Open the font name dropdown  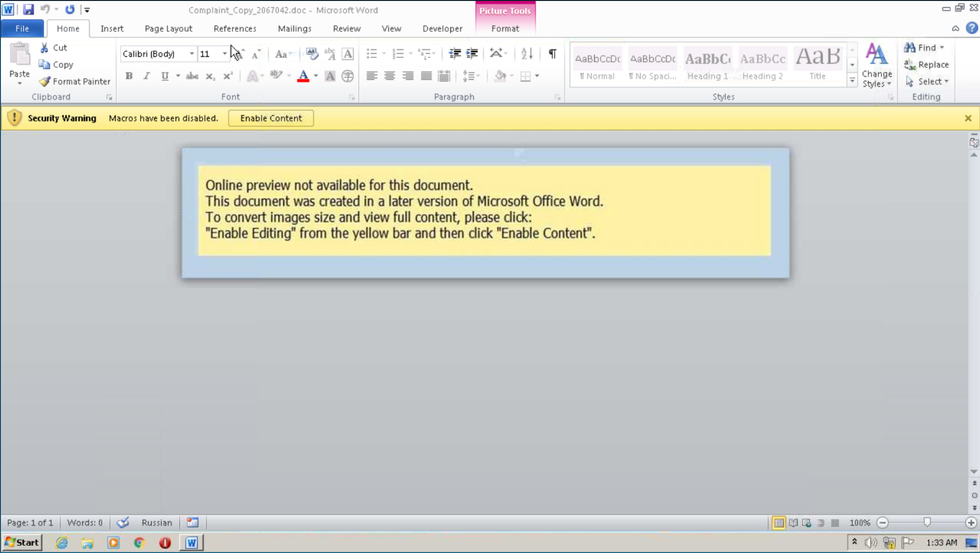coord(191,54)
